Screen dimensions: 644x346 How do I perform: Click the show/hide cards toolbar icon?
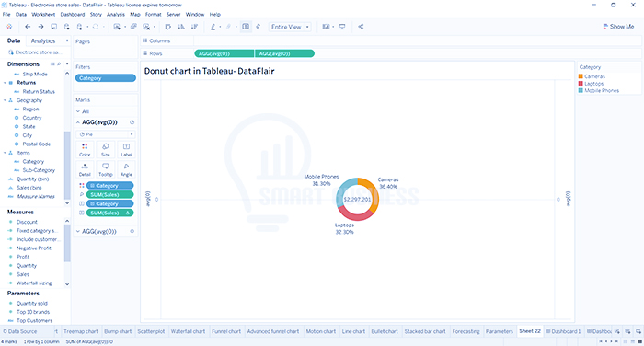pyautogui.click(x=326, y=27)
